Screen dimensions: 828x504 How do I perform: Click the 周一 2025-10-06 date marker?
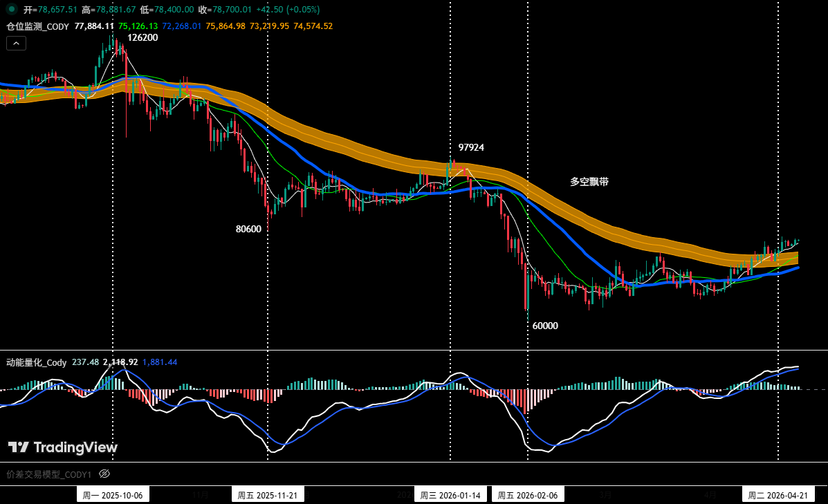113,494
